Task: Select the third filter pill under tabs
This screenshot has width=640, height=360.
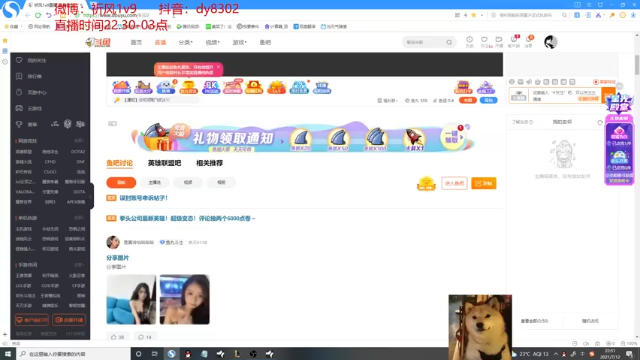Action: pyautogui.click(x=188, y=182)
